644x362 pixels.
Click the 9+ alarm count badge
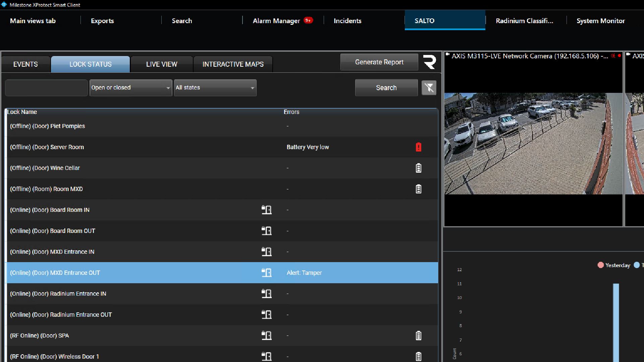click(x=308, y=20)
